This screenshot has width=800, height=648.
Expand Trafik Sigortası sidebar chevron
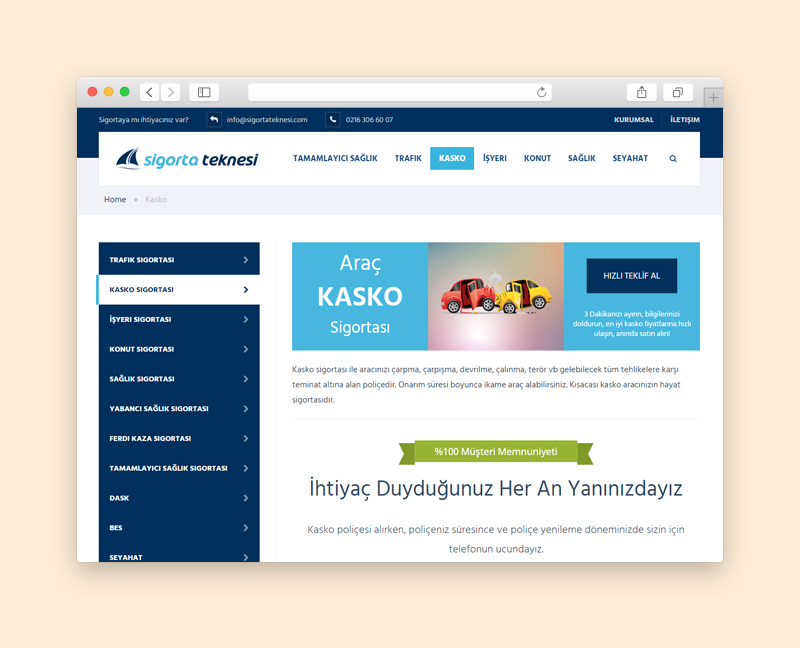(246, 260)
